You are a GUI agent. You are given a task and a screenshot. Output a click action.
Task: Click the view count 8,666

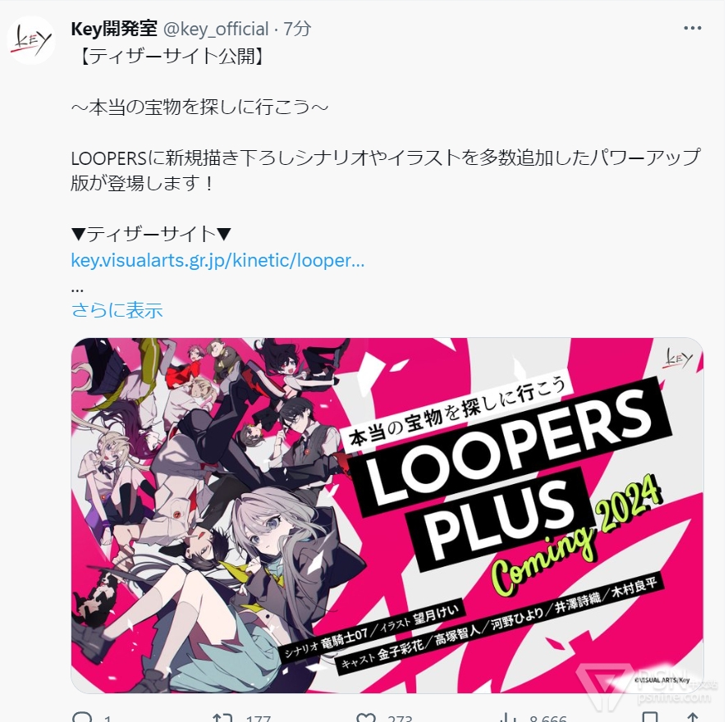point(548,718)
